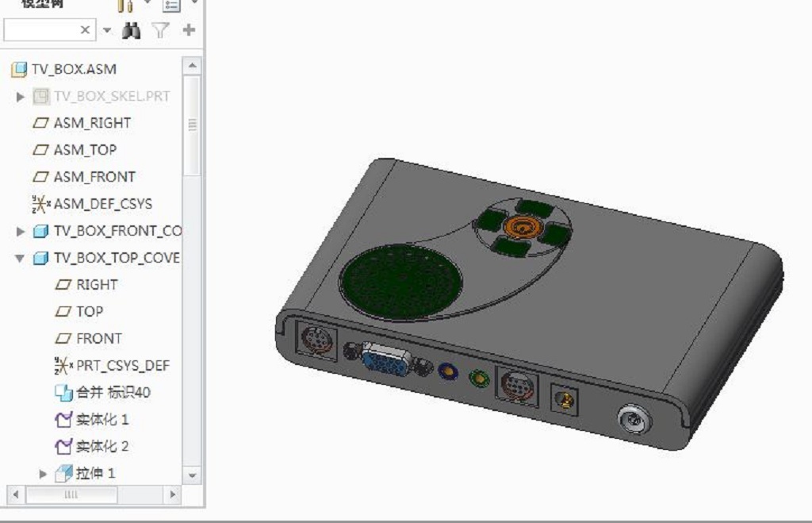
Task: Collapse the TV_BOX_TOP_COVE component
Action: [x=21, y=258]
